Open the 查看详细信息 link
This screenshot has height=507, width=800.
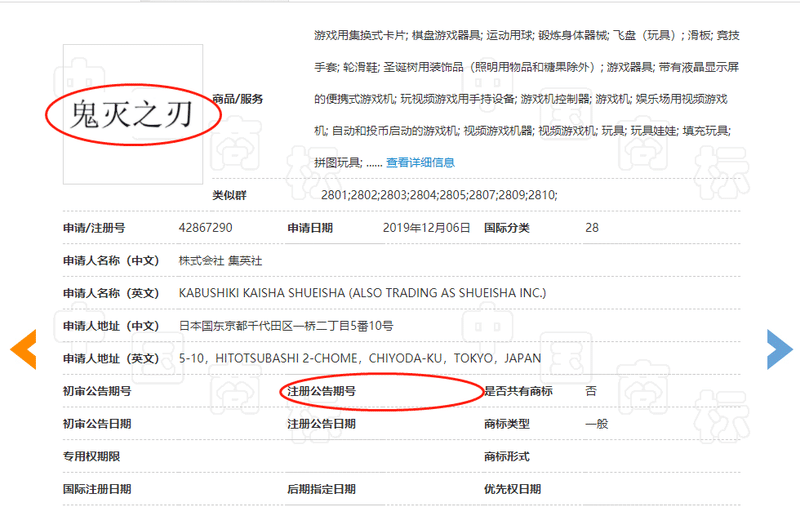[x=420, y=163]
